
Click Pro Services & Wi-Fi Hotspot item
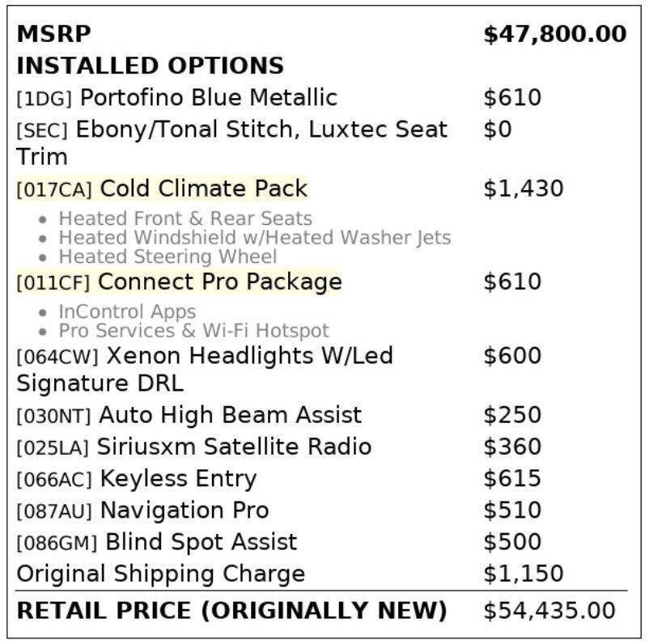[x=193, y=331]
